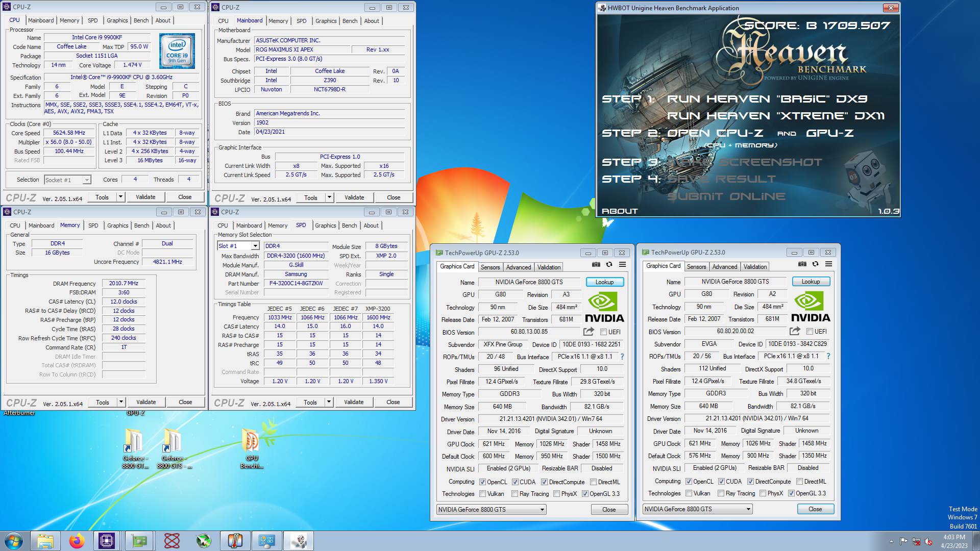The height and width of the screenshot is (551, 980).
Task: Open hamburger menu in right GPU-Z window
Action: tap(828, 264)
